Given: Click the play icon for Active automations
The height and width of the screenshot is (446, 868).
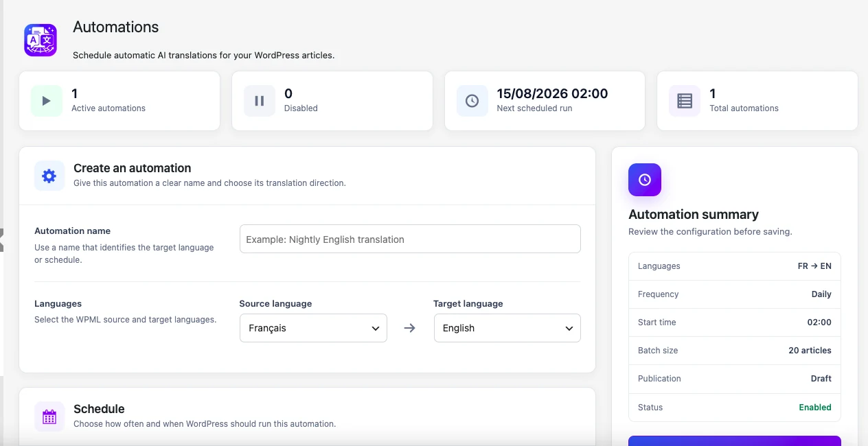Looking at the screenshot, I should 47,101.
